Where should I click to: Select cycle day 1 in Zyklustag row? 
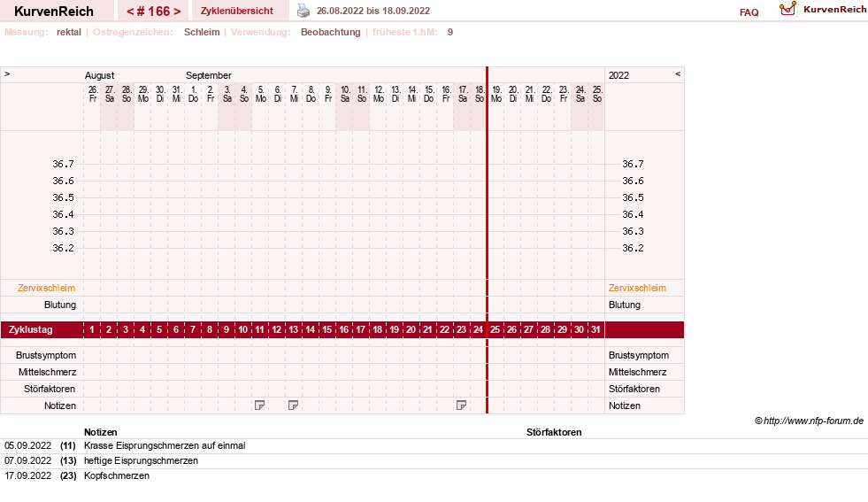[x=92, y=329]
